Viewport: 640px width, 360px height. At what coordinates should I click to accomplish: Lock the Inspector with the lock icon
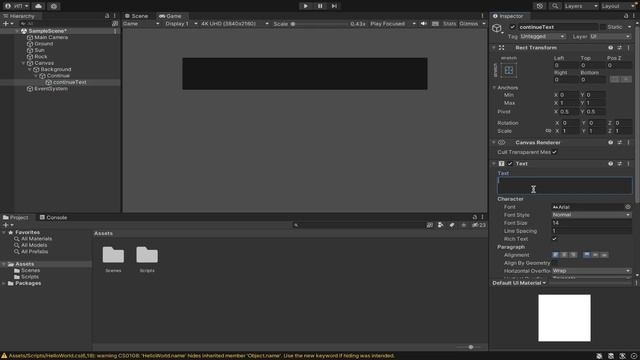[626, 16]
